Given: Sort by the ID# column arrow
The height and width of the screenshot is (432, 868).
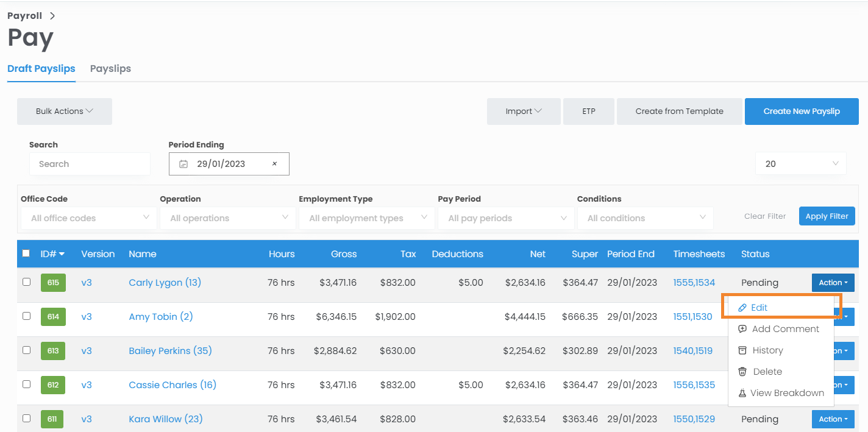Looking at the screenshot, I should click(x=62, y=254).
